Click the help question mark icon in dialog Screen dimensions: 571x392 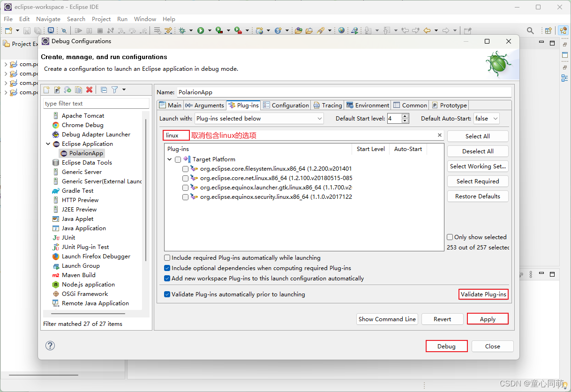[50, 346]
